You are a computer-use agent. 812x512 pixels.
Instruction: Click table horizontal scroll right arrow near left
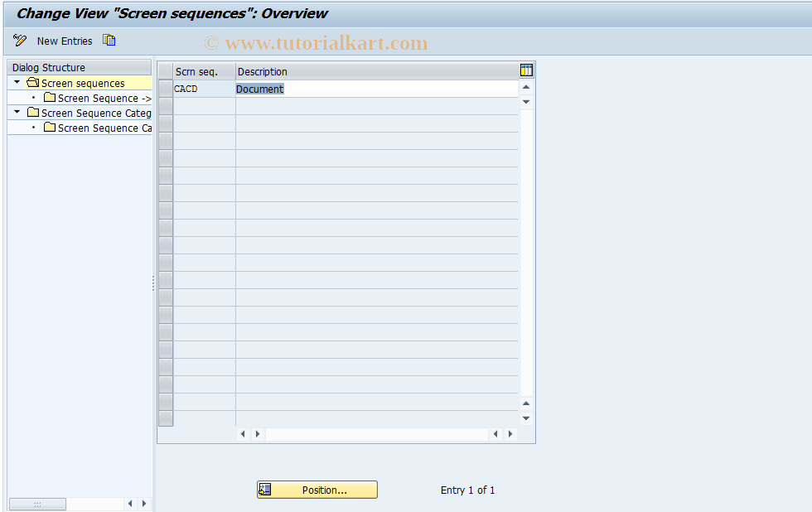[258, 434]
